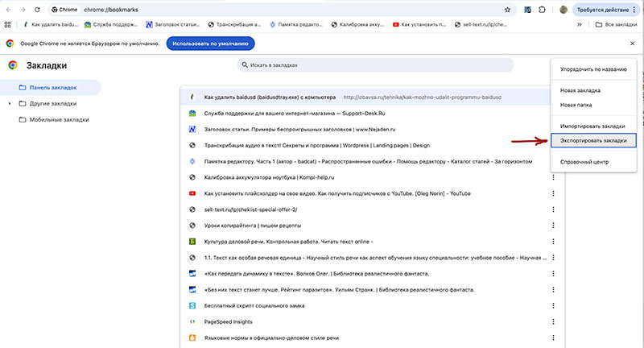Open more options for PageSpeed Insights row
The image size is (644, 348).
point(553,321)
